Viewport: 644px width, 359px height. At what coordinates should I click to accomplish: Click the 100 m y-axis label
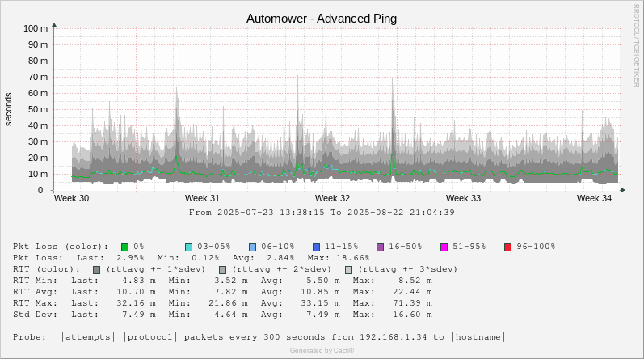[36, 28]
